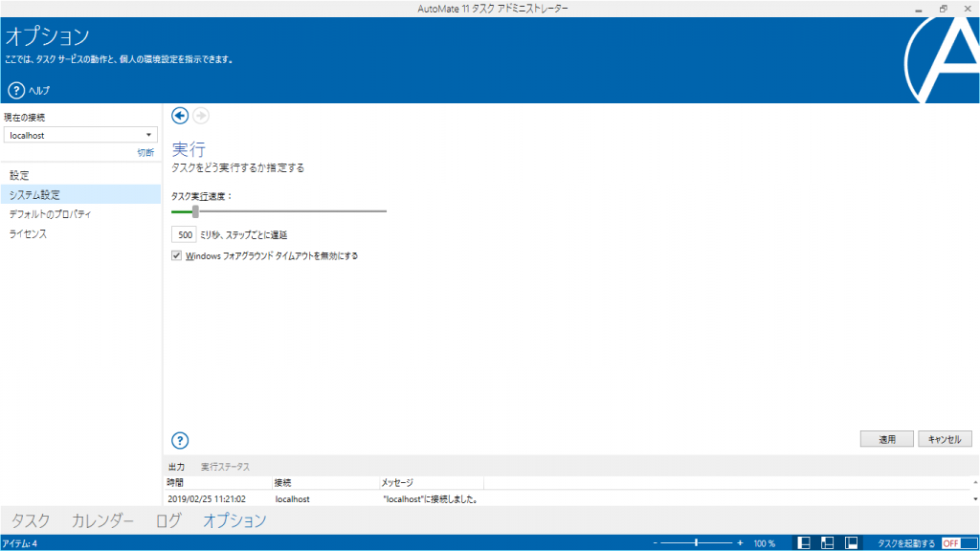Click the output list scroll up arrow
Screen dimensions: 980x551
975,483
